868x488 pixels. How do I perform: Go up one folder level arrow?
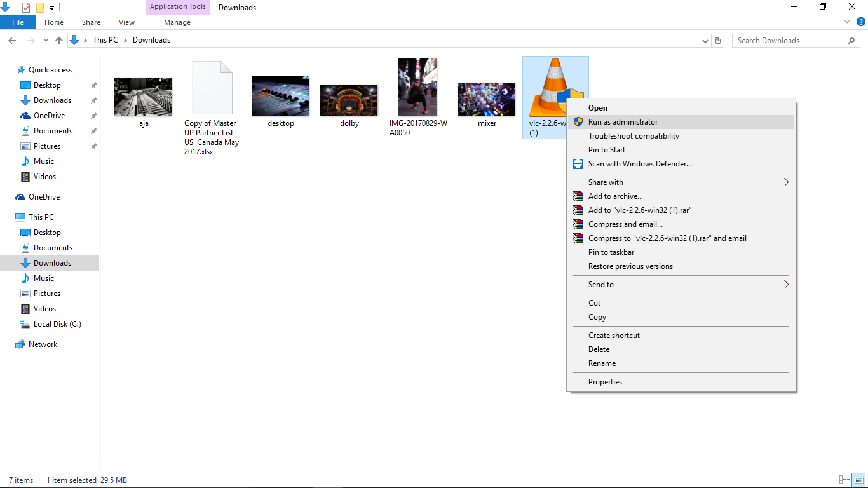coord(59,40)
